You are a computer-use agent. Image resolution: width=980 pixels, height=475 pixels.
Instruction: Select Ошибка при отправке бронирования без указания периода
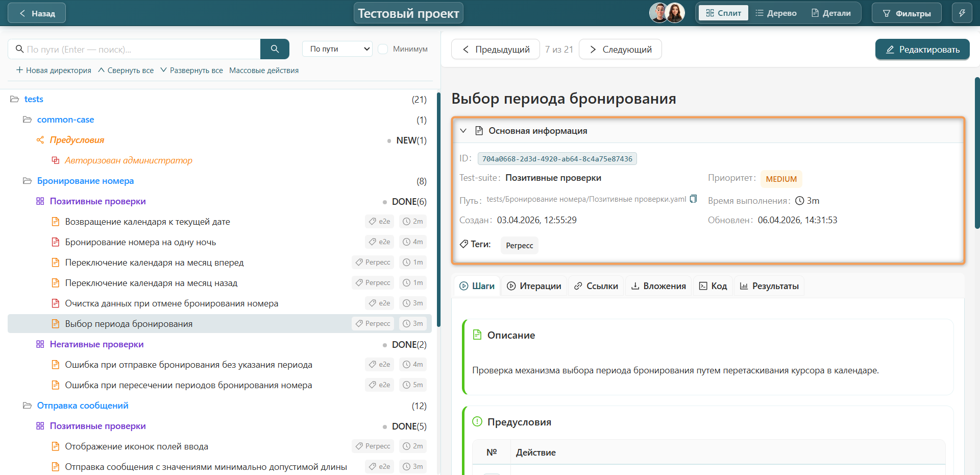[188, 365]
